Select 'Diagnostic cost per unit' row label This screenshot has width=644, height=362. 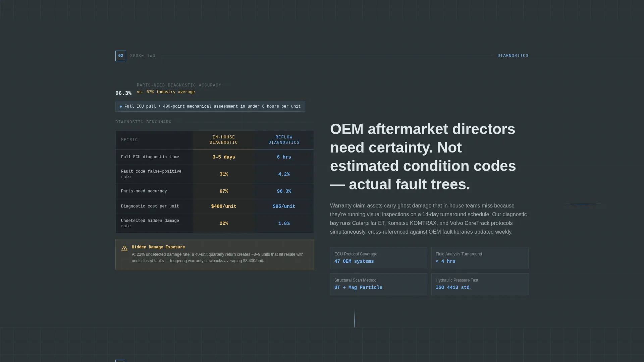coord(150,206)
